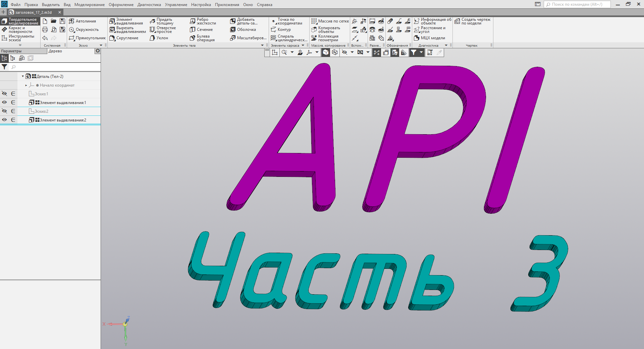Select the Автолиния sketch tool
Viewport: 644px width, 349px height.
86,21
